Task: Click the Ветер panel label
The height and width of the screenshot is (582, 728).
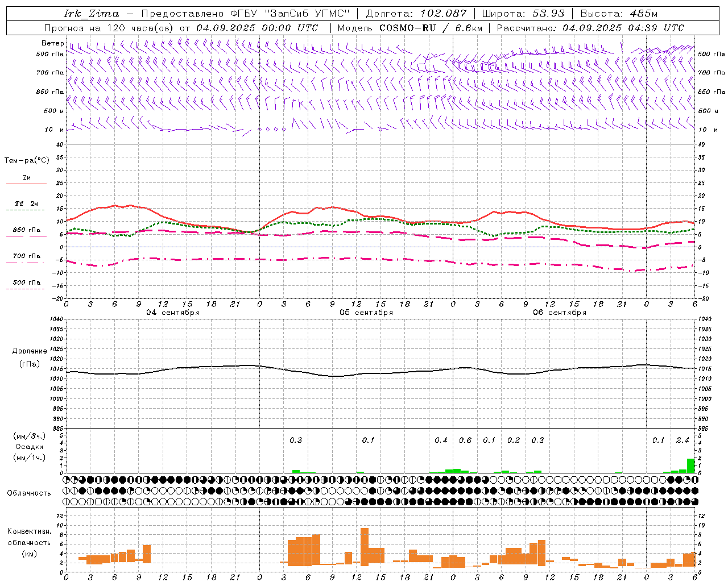Action: tap(52, 43)
